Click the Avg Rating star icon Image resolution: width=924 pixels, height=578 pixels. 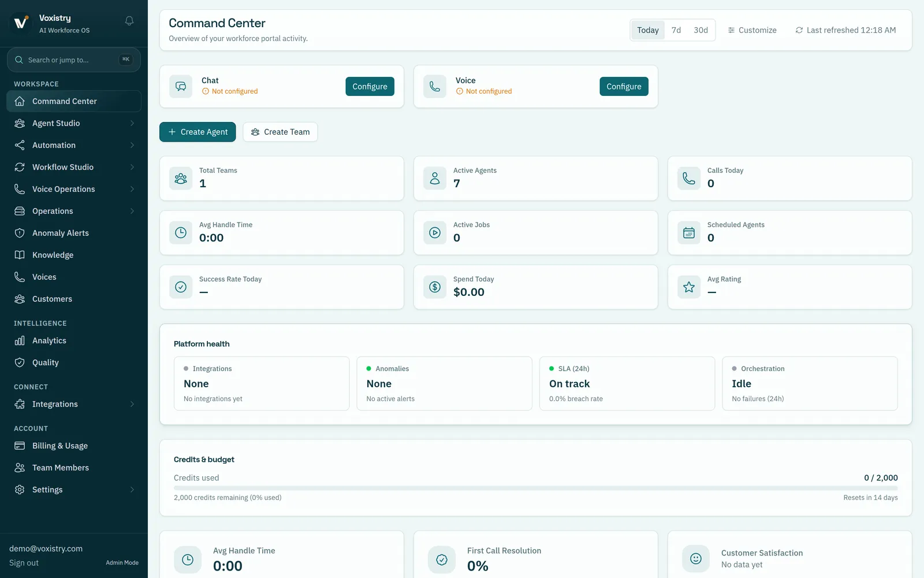click(689, 287)
